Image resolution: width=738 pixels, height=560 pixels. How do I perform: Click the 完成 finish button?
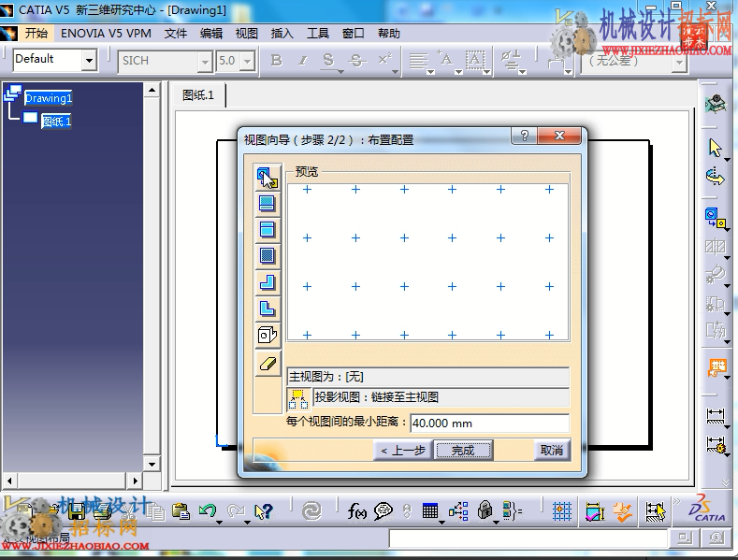tap(463, 451)
